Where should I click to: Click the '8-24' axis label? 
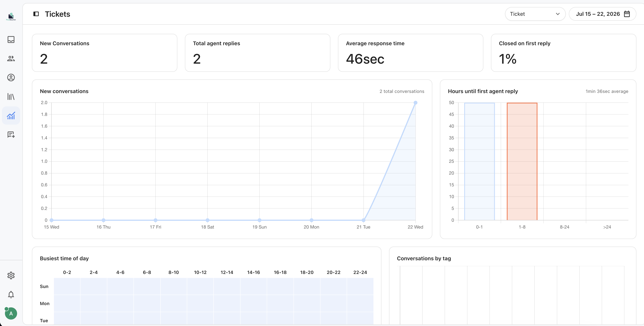pos(564,227)
